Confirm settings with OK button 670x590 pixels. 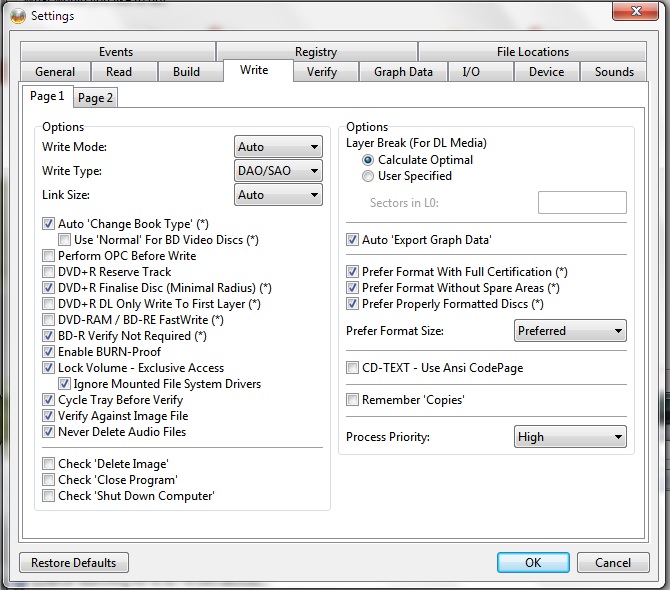point(533,563)
